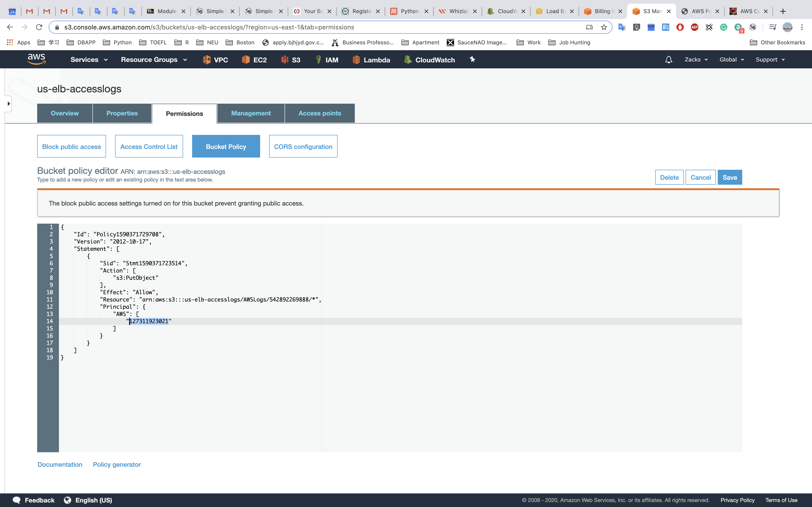Open the Lambda shortcut in AWS navbar

point(371,60)
